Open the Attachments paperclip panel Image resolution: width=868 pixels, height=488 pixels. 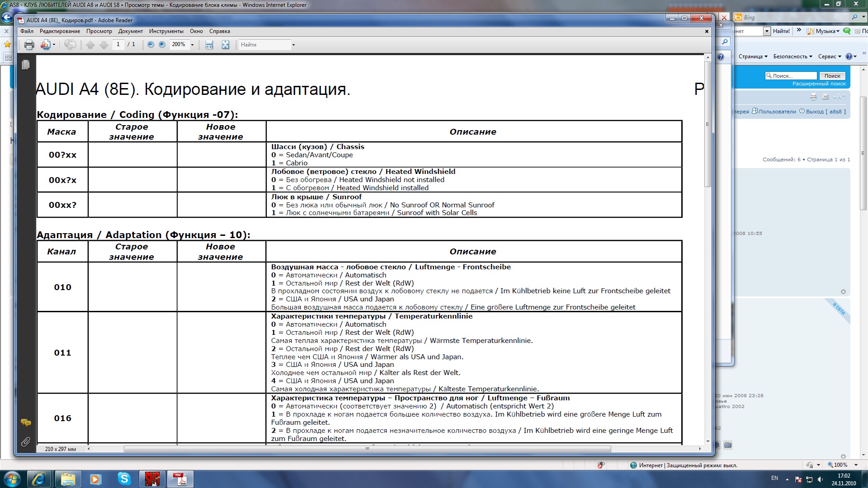click(26, 442)
